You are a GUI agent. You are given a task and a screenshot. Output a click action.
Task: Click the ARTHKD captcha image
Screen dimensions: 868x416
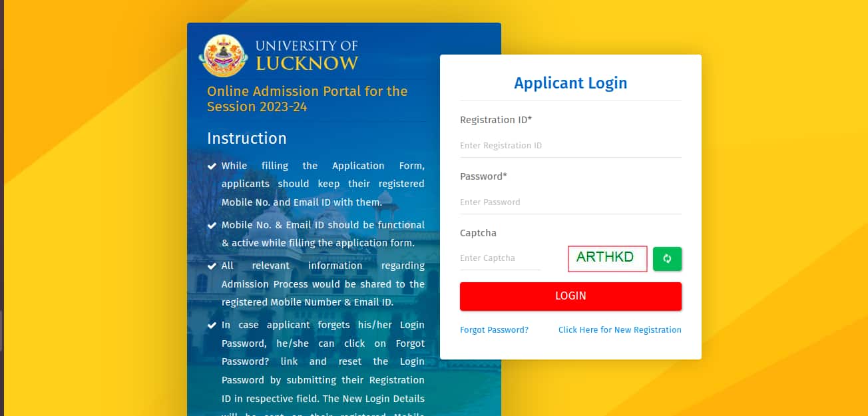[607, 258]
